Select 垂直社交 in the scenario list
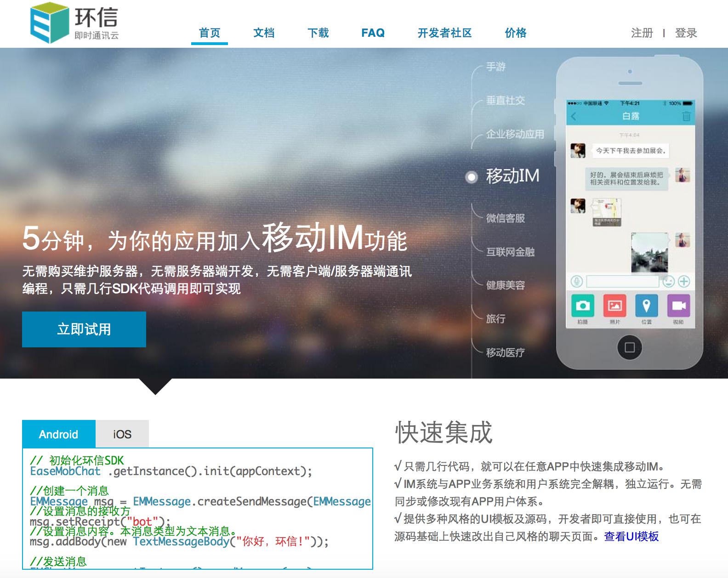Viewport: 728px width, 578px height. [x=506, y=101]
